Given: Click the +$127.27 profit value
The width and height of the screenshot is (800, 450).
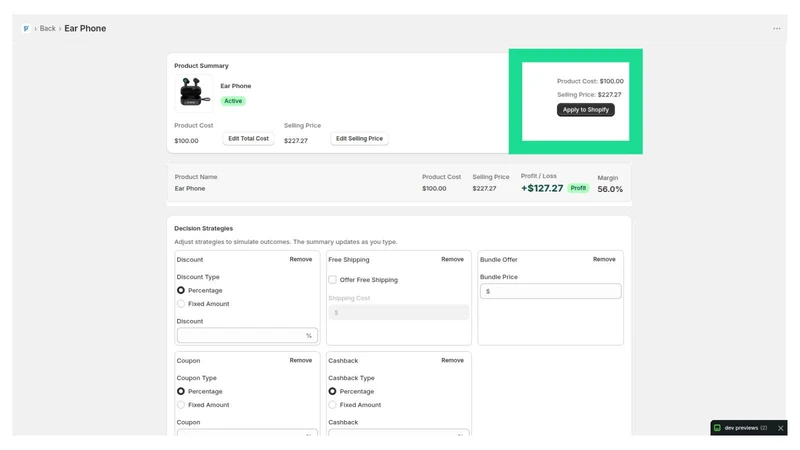Looking at the screenshot, I should pos(542,188).
